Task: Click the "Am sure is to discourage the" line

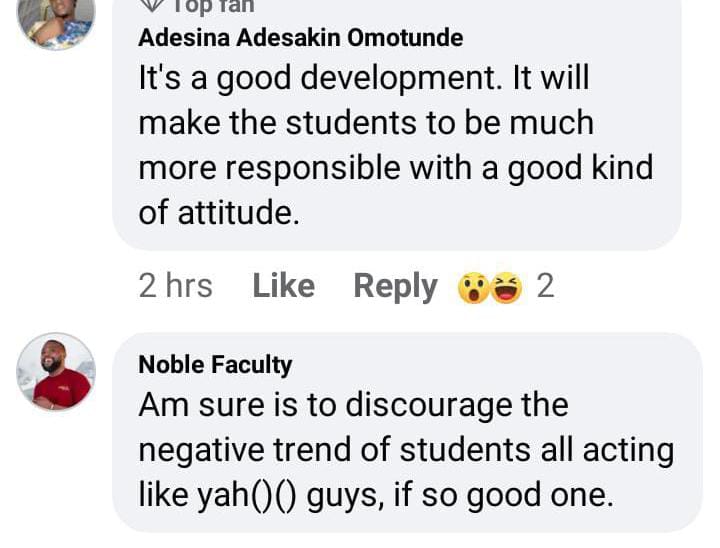Action: point(353,405)
